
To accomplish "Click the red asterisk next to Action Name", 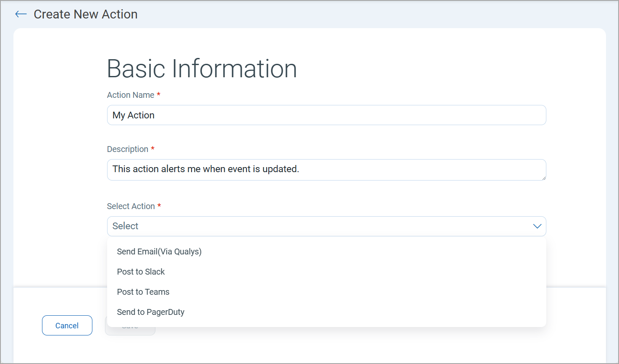I will (159, 94).
